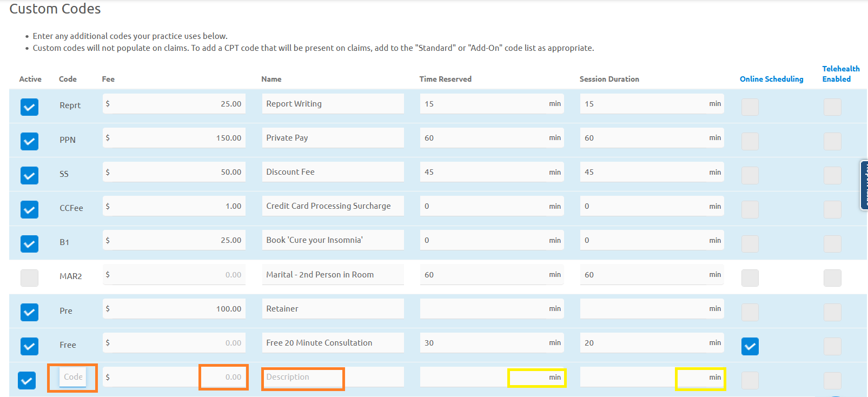Enable Active checkbox for MAR2 code
This screenshot has height=397, width=868.
tap(29, 278)
